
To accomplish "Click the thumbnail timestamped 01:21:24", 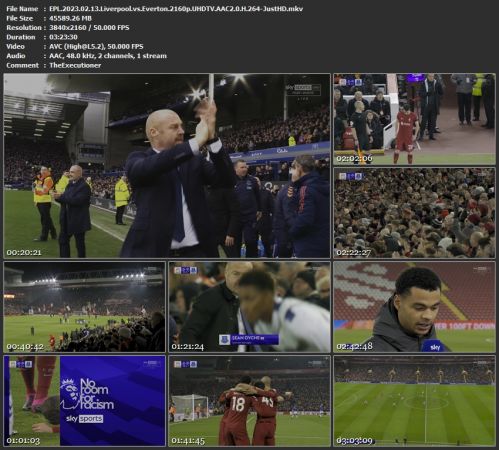I will click(x=249, y=307).
